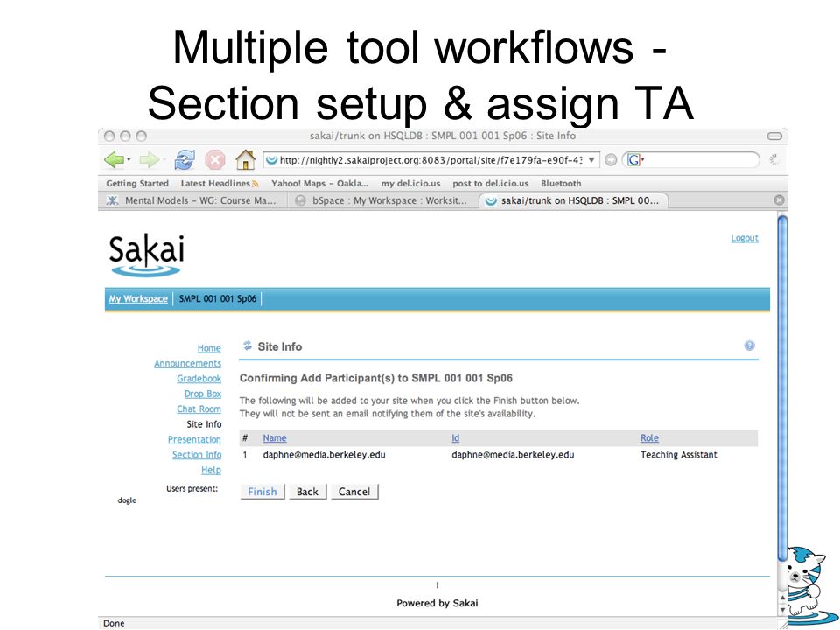Open the Gradebook tool link
The height and width of the screenshot is (630, 840).
(199, 379)
